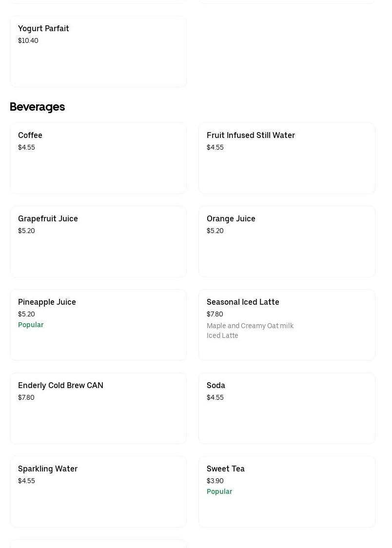The height and width of the screenshot is (548, 392).
Task: Click the $10.40 price of Yogurt Parfait
Action: click(28, 40)
